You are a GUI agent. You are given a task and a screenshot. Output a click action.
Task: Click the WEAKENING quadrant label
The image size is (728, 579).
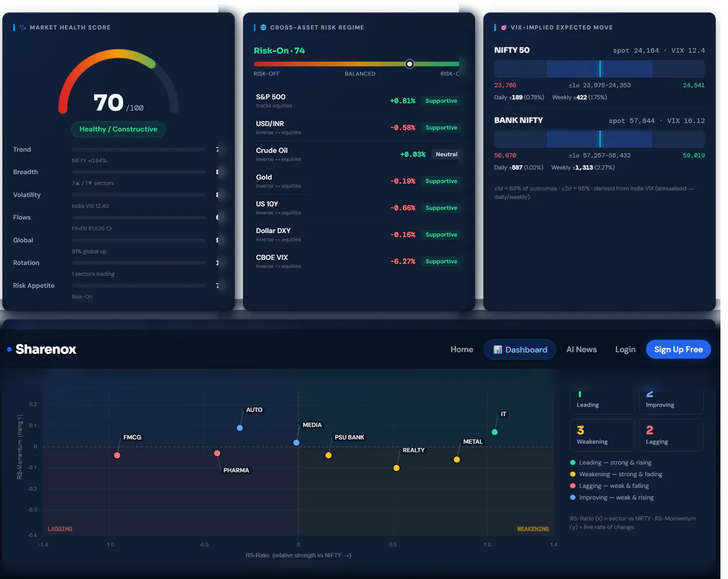tap(533, 529)
